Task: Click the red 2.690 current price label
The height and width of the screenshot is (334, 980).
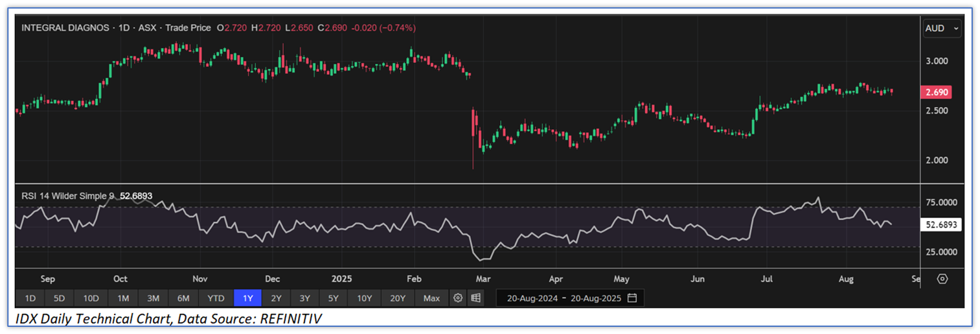Action: 937,93
